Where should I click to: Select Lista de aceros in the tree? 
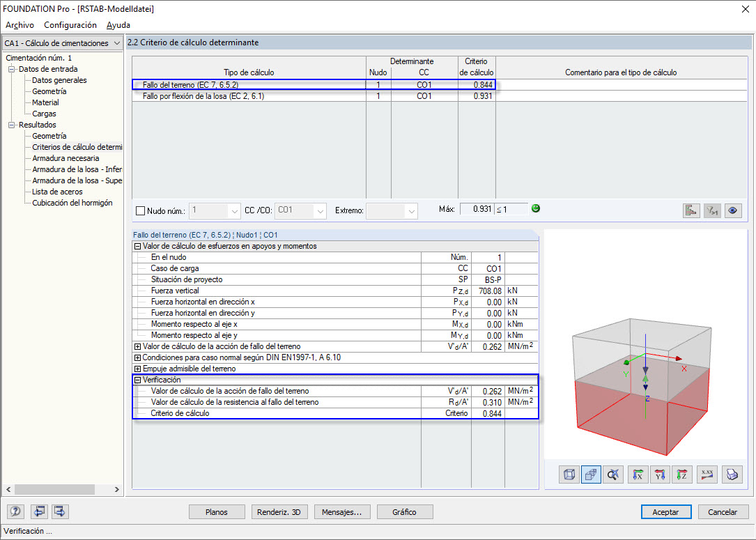point(57,192)
